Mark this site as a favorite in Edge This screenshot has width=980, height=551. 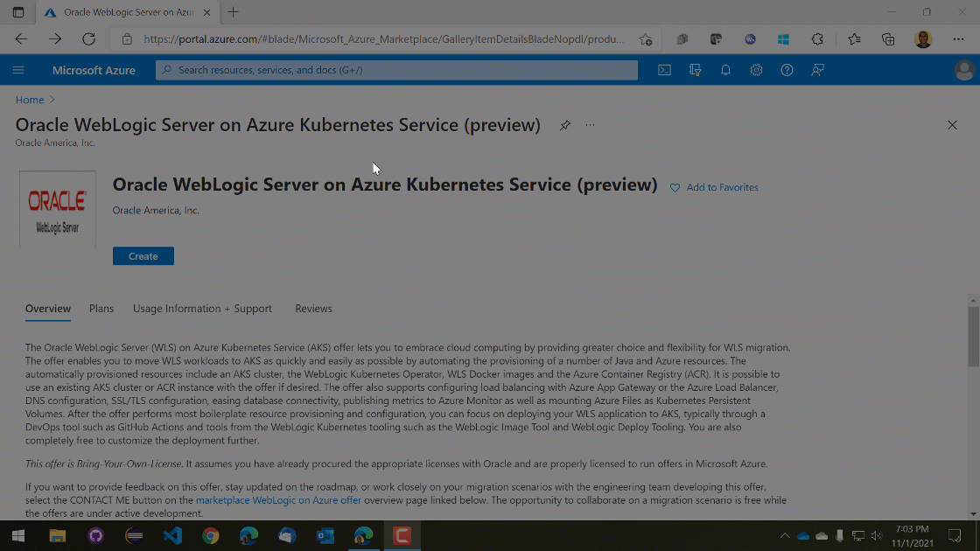(x=646, y=39)
